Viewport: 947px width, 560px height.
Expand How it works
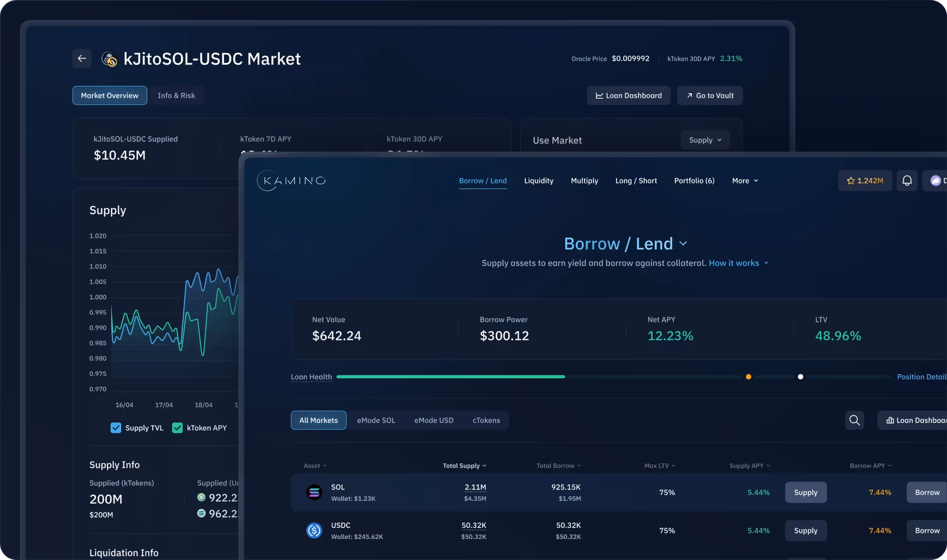tap(738, 263)
